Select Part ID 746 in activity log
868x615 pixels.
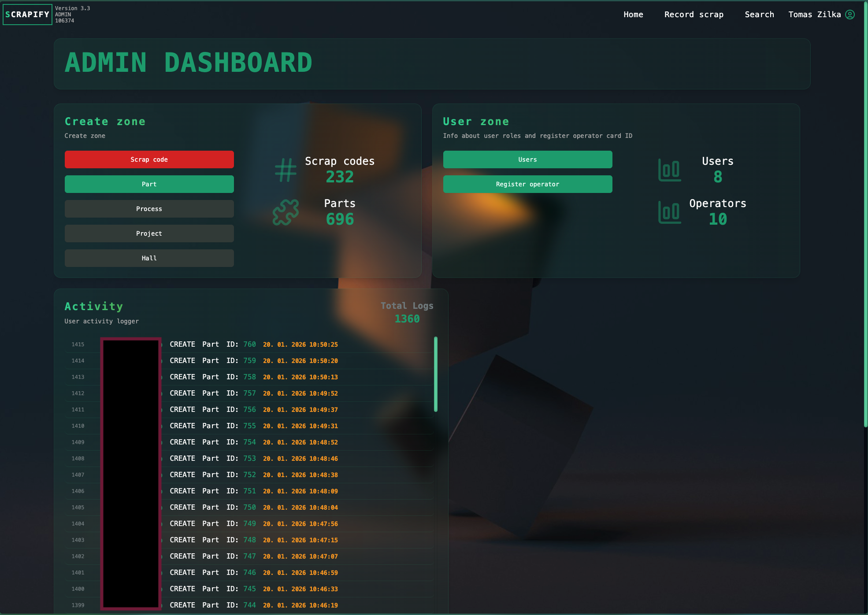coord(249,573)
